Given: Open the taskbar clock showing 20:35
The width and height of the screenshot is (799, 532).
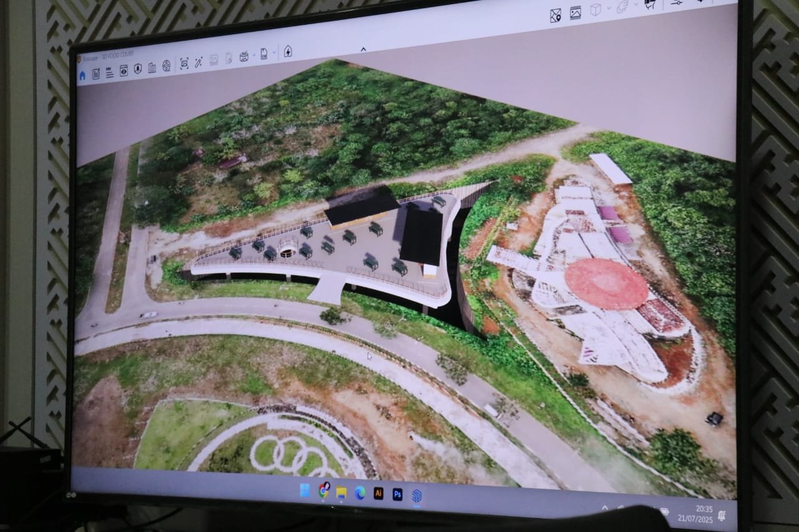Looking at the screenshot, I should point(704,514).
